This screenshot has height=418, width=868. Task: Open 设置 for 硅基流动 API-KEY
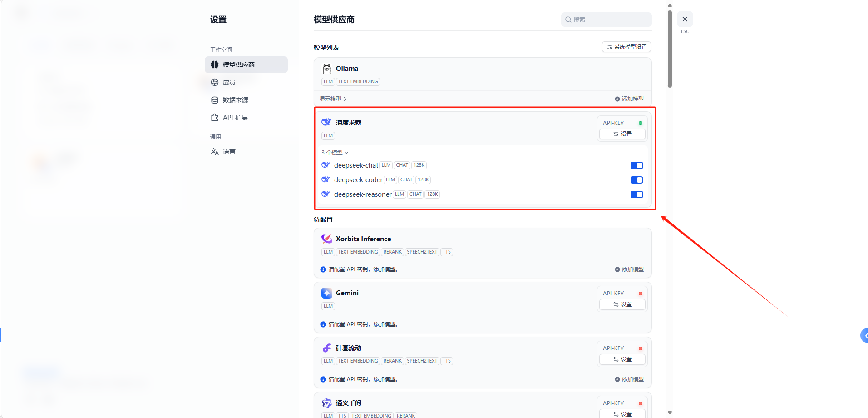(622, 359)
